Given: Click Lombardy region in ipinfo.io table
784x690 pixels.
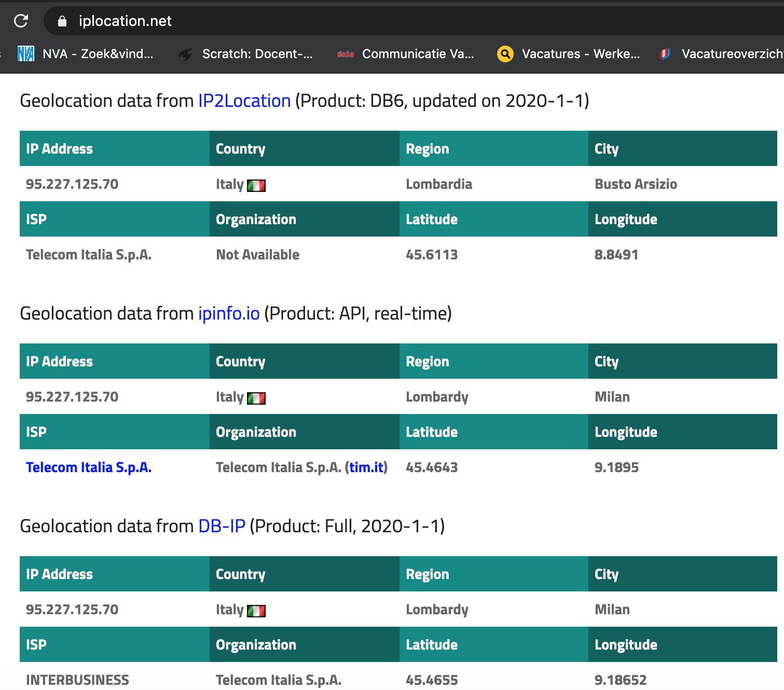Looking at the screenshot, I should [x=437, y=397].
